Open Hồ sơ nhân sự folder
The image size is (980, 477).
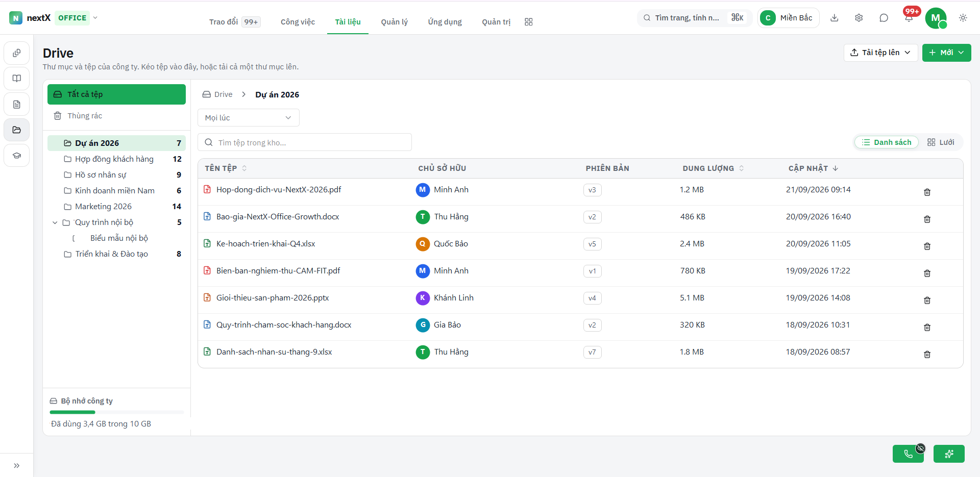point(116,175)
